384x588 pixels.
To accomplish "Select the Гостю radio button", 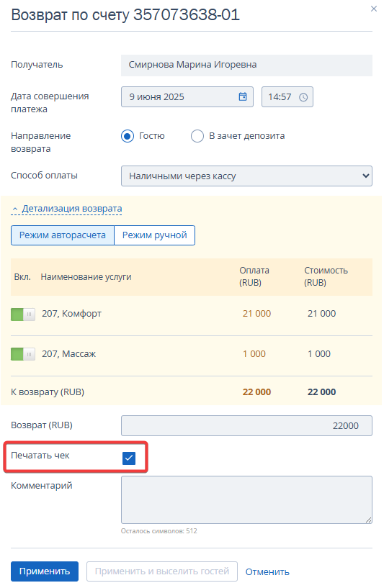I will pos(128,136).
